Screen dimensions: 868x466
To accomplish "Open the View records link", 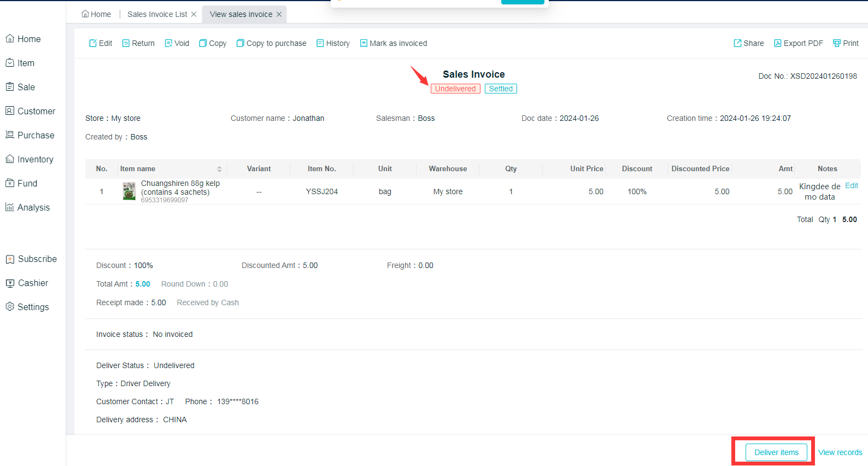I will [x=840, y=452].
